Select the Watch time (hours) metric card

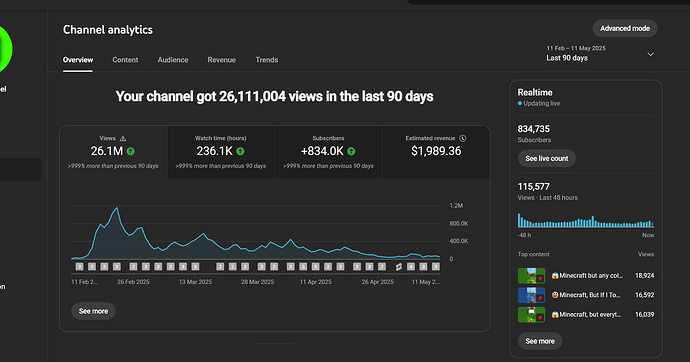pos(221,152)
